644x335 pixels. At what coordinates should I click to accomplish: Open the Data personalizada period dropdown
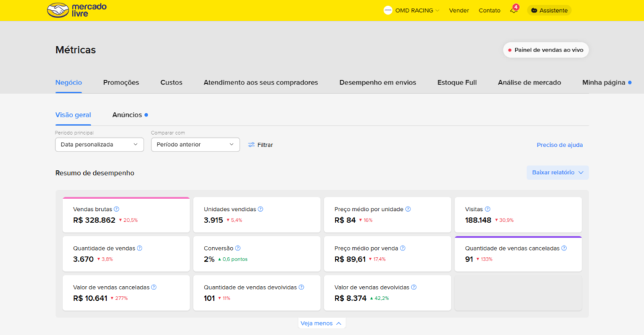coord(99,144)
